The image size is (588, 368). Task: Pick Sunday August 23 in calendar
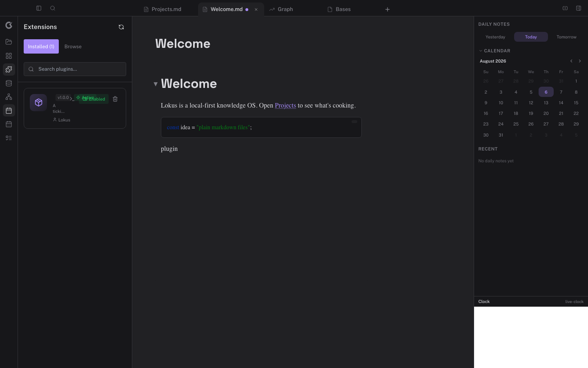(486, 124)
